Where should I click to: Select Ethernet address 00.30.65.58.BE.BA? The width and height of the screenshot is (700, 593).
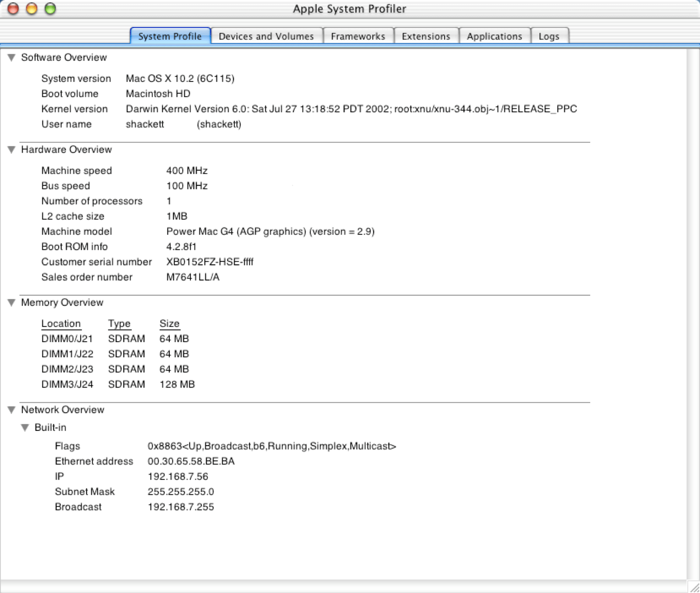pyautogui.click(x=191, y=461)
